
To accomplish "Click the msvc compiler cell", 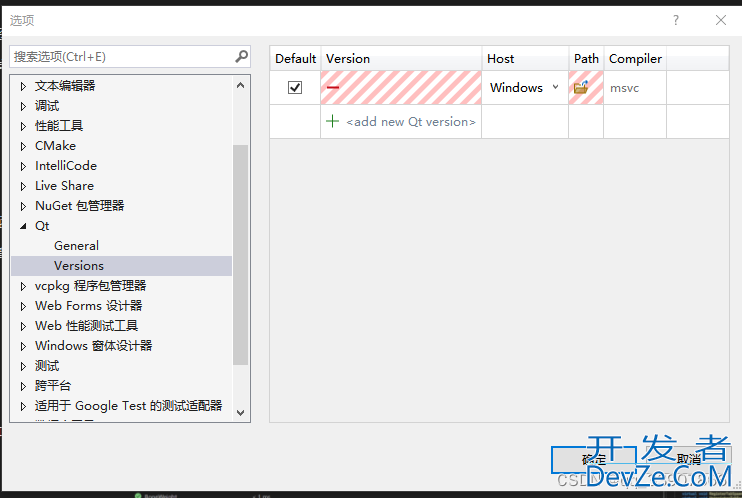I will 635,88.
